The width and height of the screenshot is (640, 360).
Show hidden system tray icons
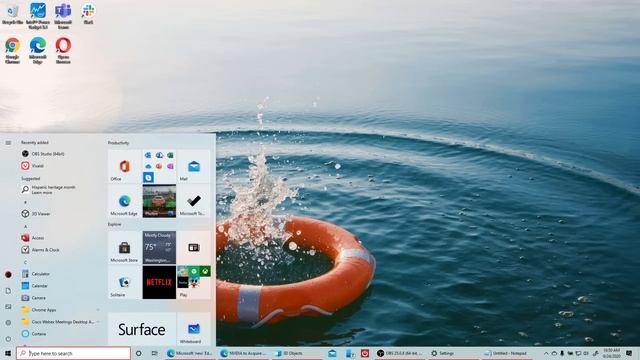tap(546, 353)
